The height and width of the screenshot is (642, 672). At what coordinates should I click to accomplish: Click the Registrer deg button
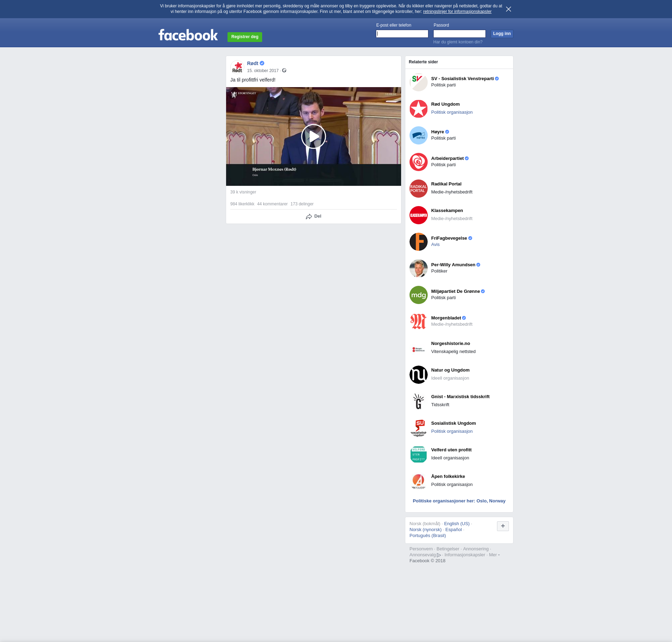point(245,37)
